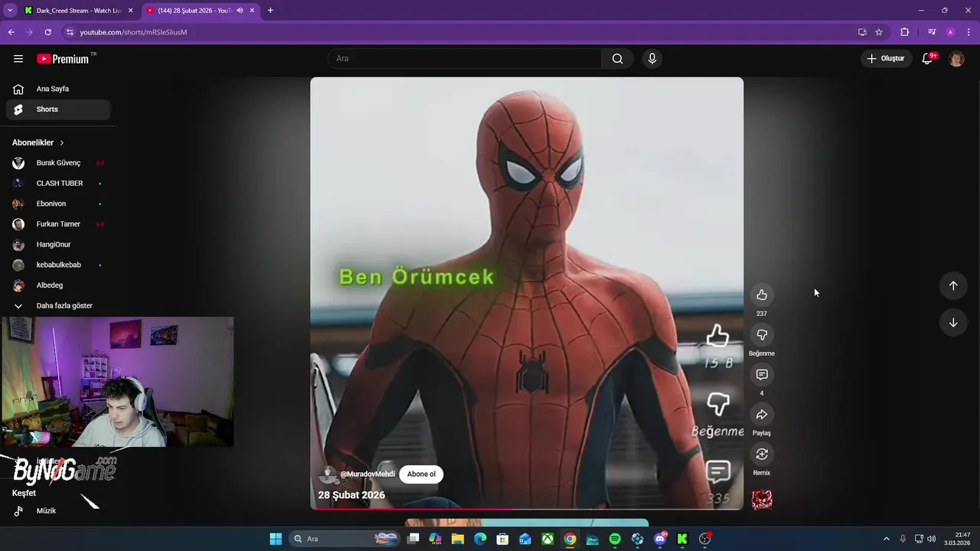980x551 pixels.
Task: Reload the YouTube page
Action: 47,32
